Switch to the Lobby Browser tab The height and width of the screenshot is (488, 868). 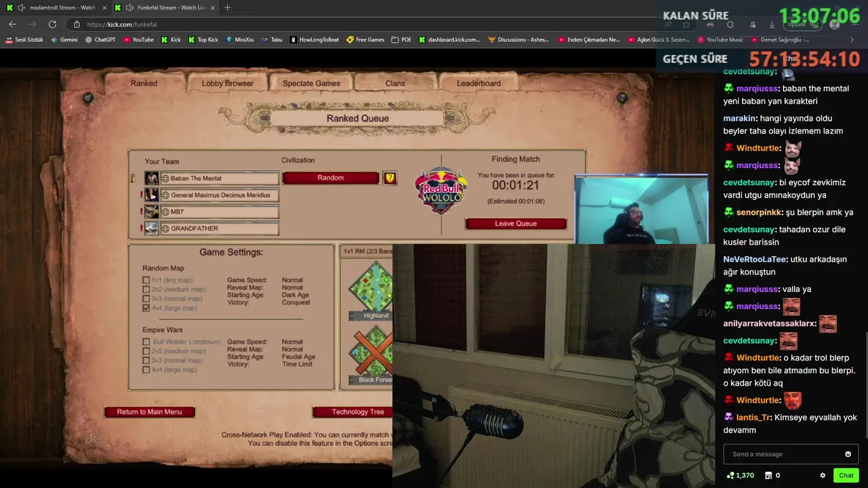point(227,83)
